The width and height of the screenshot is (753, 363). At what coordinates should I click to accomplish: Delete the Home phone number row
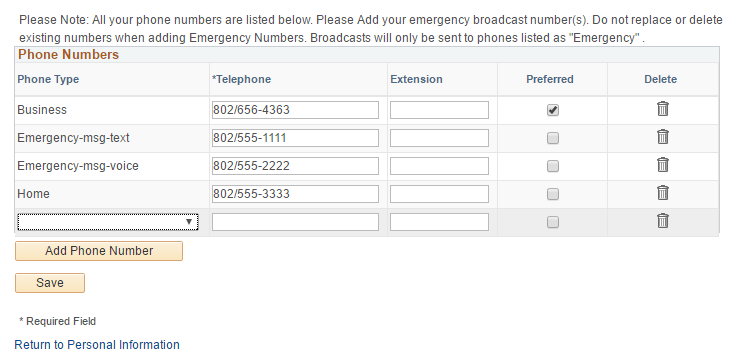point(662,193)
